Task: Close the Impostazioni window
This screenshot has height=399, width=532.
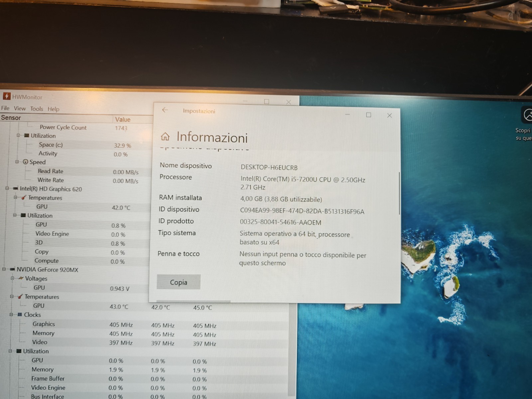Action: click(389, 115)
